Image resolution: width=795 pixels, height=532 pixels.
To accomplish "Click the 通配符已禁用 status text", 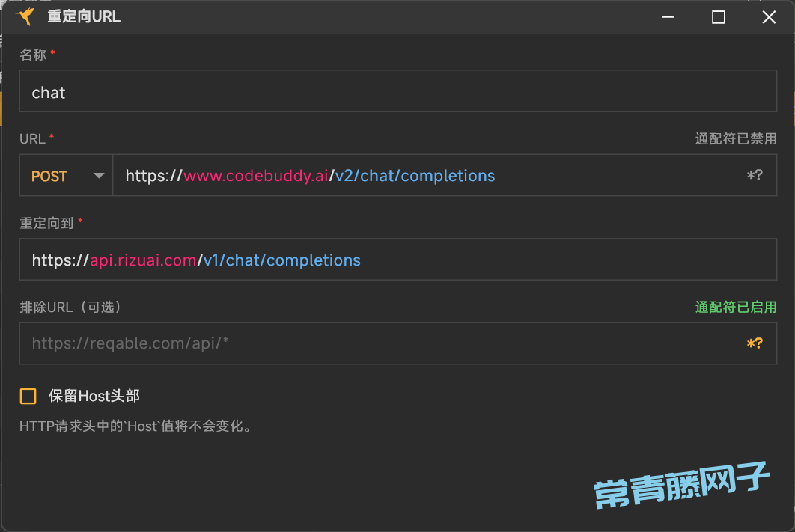I will pyautogui.click(x=735, y=138).
